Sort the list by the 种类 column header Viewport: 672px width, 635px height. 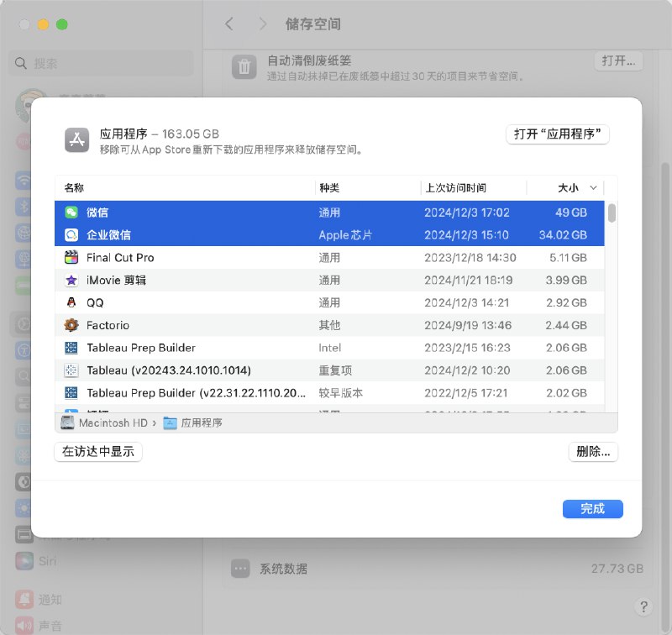click(328, 187)
